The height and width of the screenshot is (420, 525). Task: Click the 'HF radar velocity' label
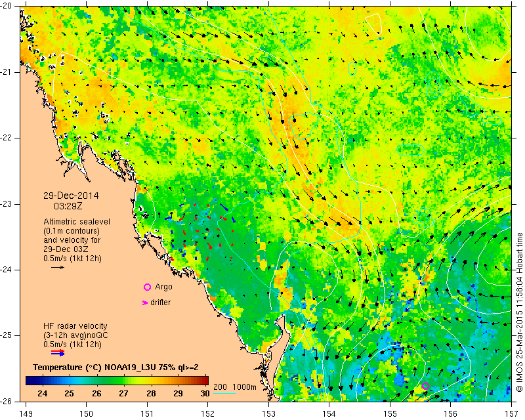[75, 326]
